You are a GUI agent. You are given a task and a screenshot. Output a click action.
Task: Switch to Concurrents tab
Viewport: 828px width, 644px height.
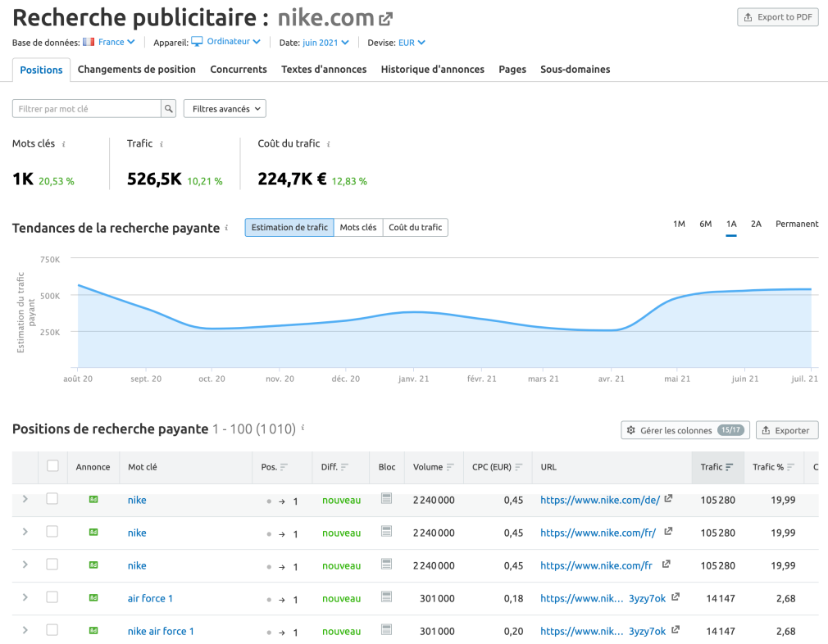tap(239, 69)
